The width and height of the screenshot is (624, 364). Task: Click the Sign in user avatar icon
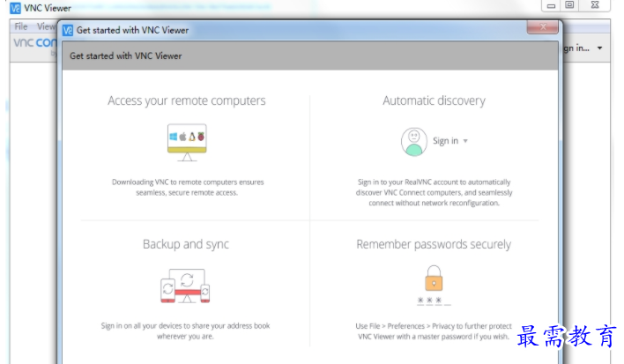coord(414,142)
